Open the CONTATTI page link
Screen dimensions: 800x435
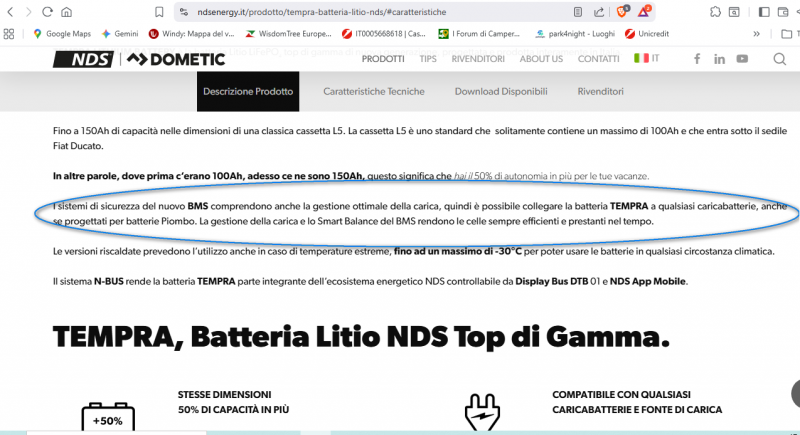598,59
